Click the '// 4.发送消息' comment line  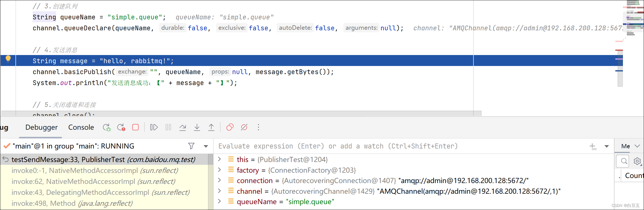point(55,50)
